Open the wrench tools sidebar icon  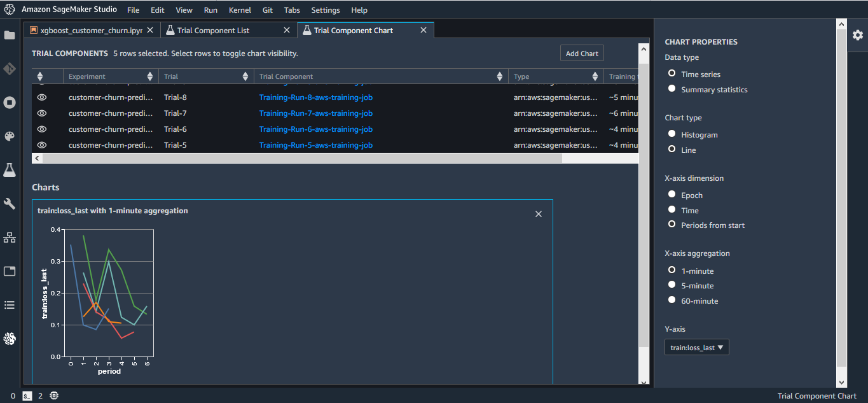10,204
